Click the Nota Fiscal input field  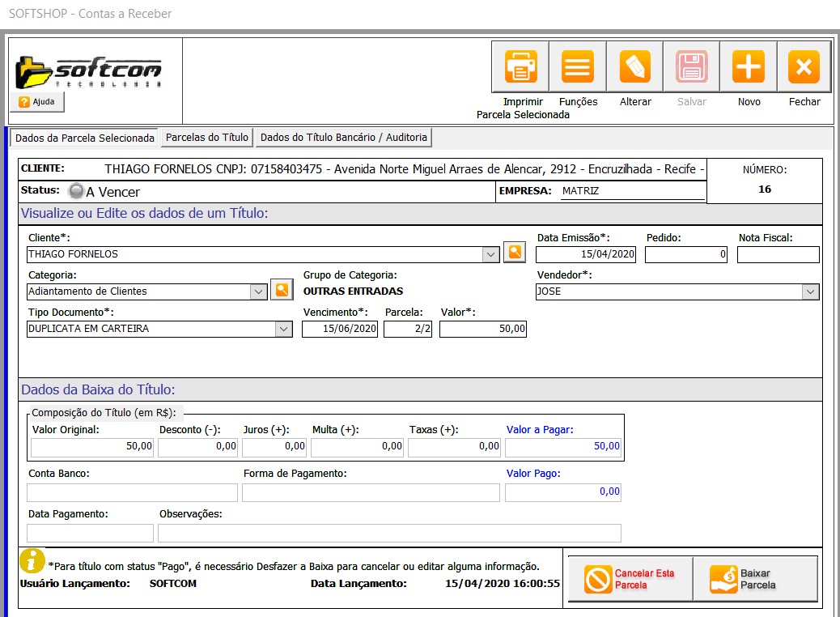[778, 254]
